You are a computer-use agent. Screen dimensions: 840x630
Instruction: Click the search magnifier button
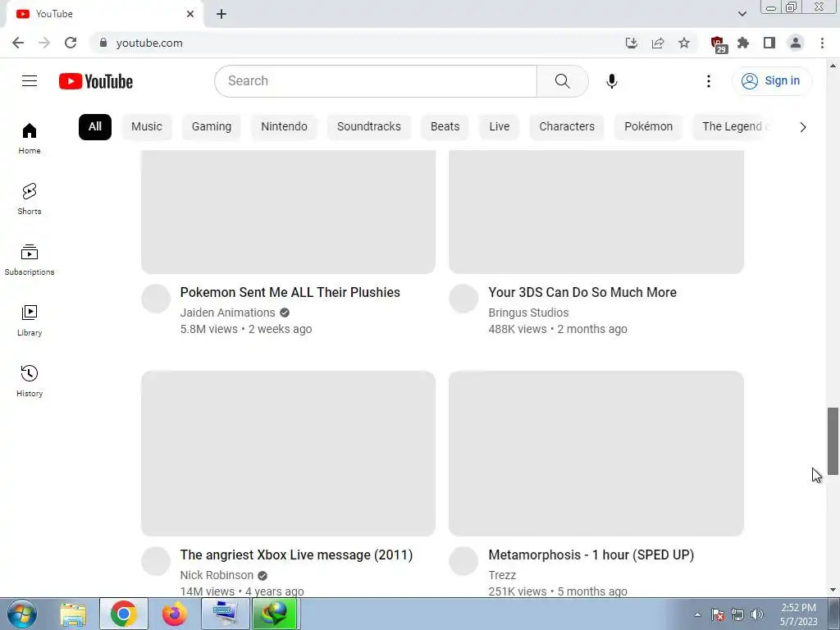coord(563,81)
